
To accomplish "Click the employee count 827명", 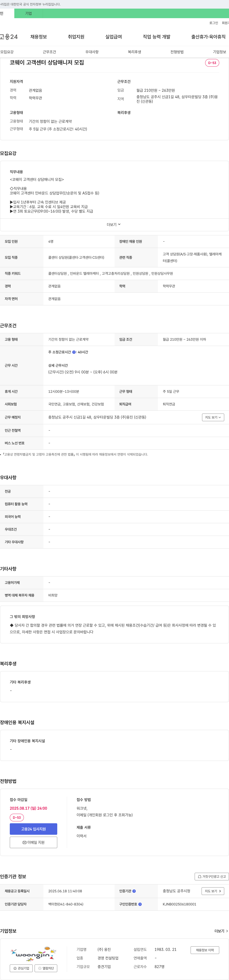I will [160, 967].
